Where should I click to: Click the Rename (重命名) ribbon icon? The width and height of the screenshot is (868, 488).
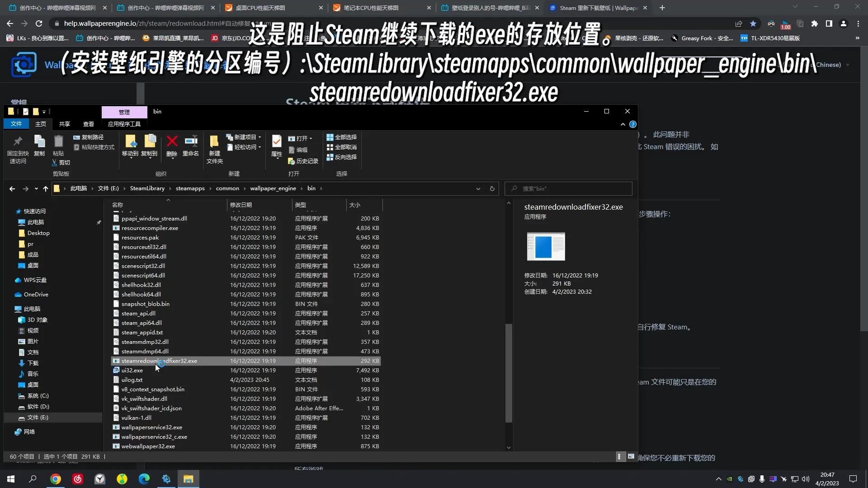click(x=191, y=146)
